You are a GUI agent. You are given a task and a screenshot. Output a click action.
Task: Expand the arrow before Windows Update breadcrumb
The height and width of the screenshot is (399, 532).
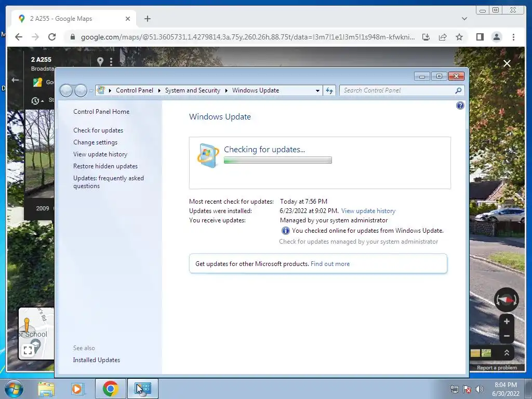227,90
